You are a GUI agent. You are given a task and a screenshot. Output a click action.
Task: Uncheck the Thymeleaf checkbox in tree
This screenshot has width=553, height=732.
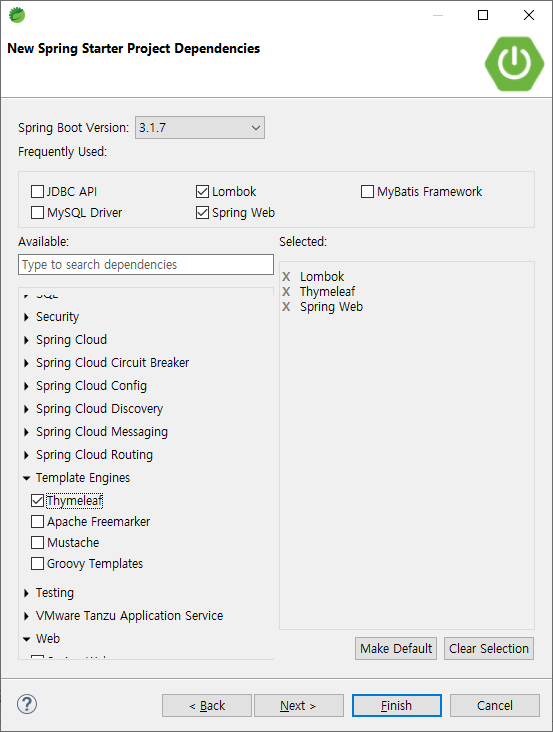pos(37,500)
